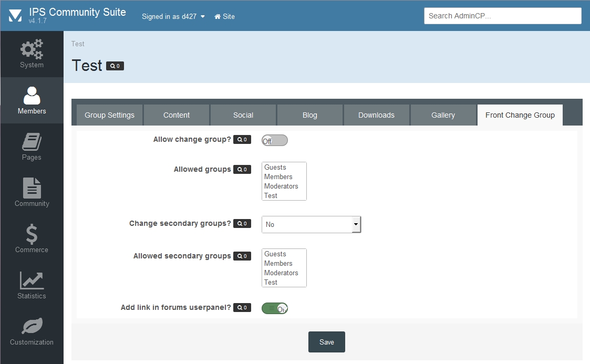The width and height of the screenshot is (590, 364).
Task: Click the IPS Community Suite logo
Action: coord(15,16)
